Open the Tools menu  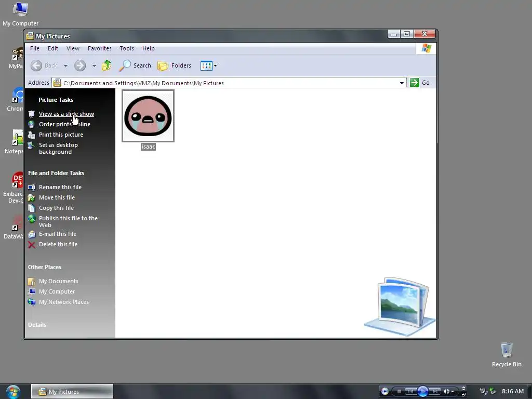pos(127,48)
